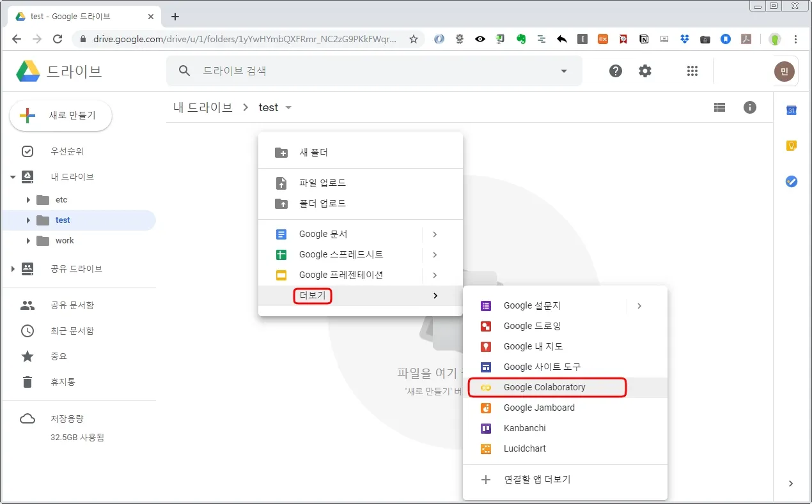Click the Chrome profile green avatar
The height and width of the screenshot is (504, 812).
775,39
